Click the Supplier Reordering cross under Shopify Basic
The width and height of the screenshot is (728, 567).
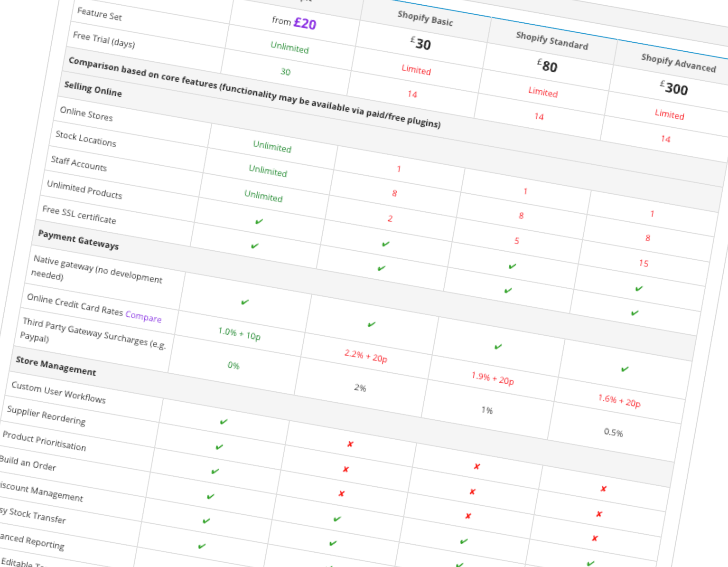point(346,469)
